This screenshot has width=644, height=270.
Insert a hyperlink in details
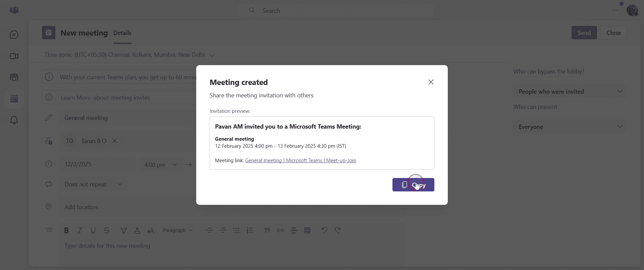pyautogui.click(x=280, y=230)
